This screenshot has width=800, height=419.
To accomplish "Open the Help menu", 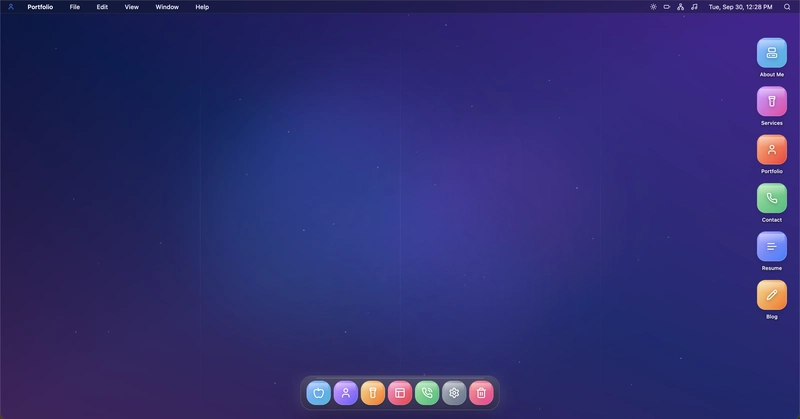I will pyautogui.click(x=202, y=7).
